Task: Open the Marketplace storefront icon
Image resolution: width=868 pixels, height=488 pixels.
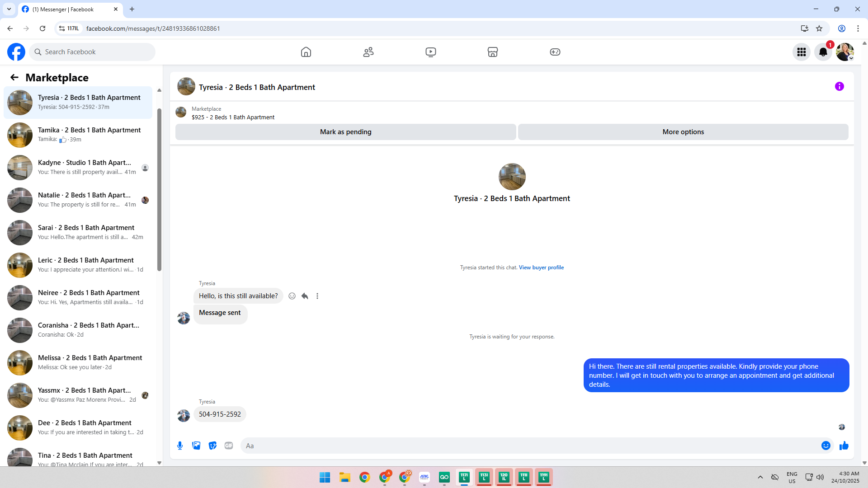Action: click(493, 52)
